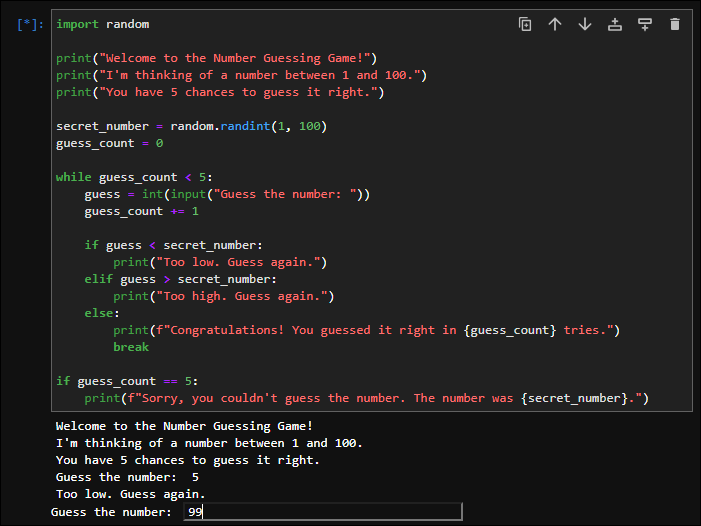Click output line 'Too low. Guess again.'
The width and height of the screenshot is (701, 526).
[131, 494]
